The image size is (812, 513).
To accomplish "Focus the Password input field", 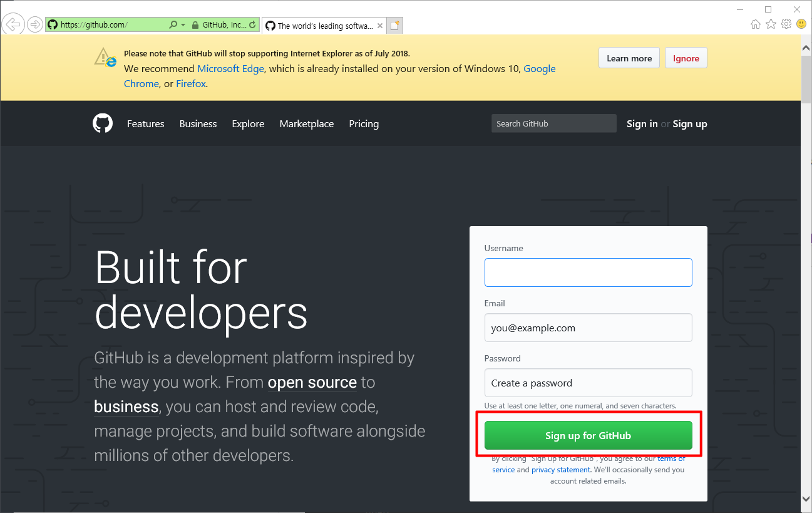I will (x=588, y=383).
